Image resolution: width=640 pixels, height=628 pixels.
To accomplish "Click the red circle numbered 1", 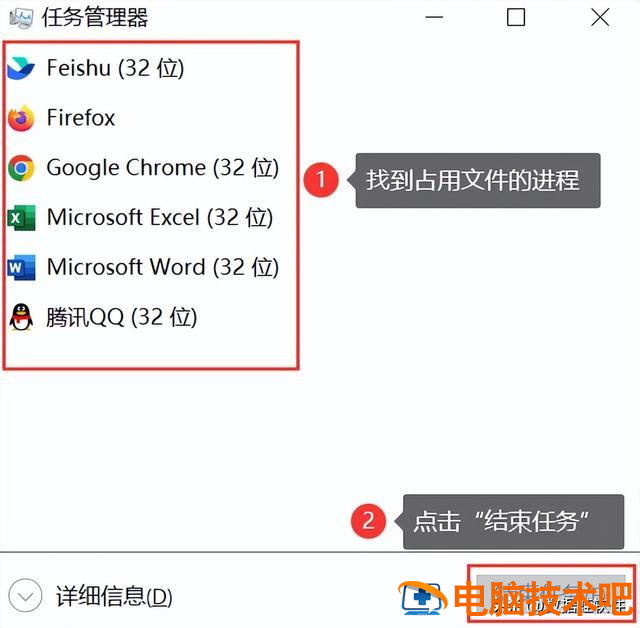I will [x=321, y=180].
